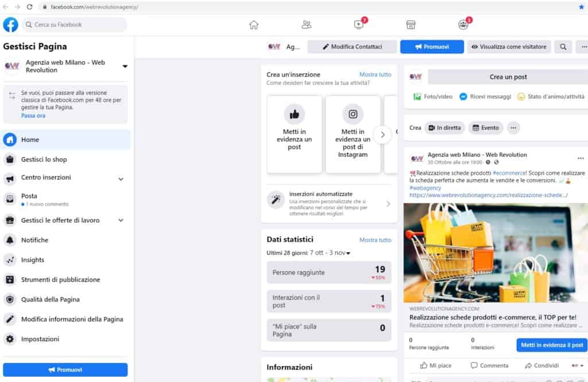Viewport: 588px width, 382px height.
Task: Open the shopping cart post image
Action: coord(496,253)
